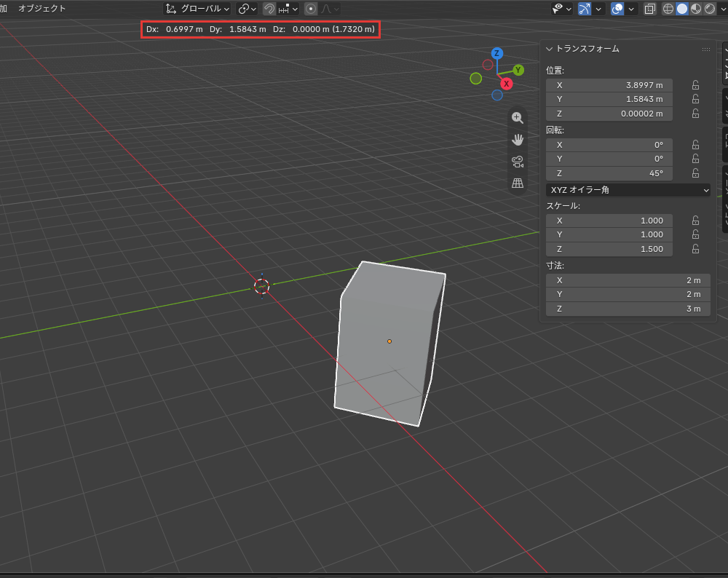Click the 3D cursor at the origin
This screenshot has width=728, height=578.
261,286
